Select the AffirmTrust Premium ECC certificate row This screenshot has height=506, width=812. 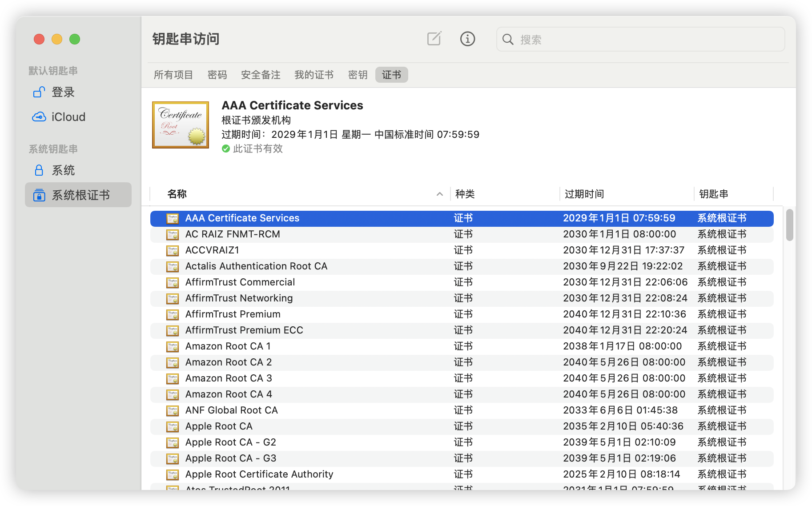pyautogui.click(x=244, y=330)
